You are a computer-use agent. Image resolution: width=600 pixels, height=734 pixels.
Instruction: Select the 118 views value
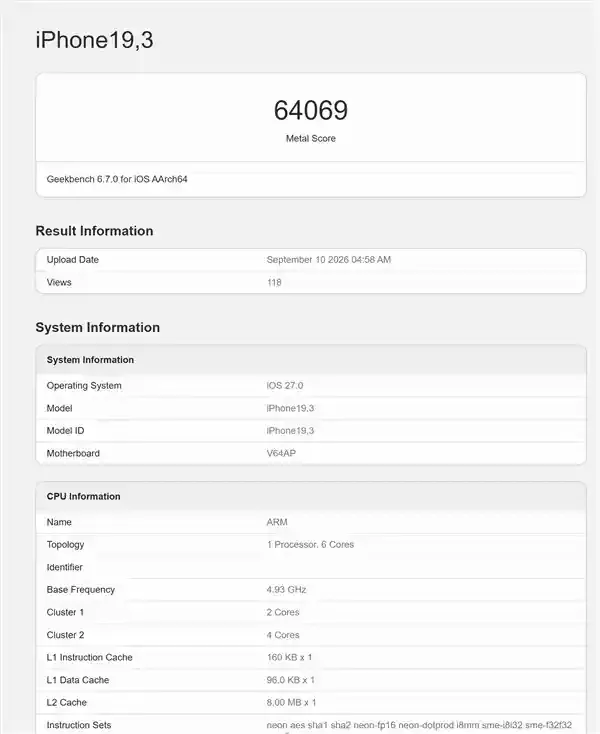tap(274, 282)
